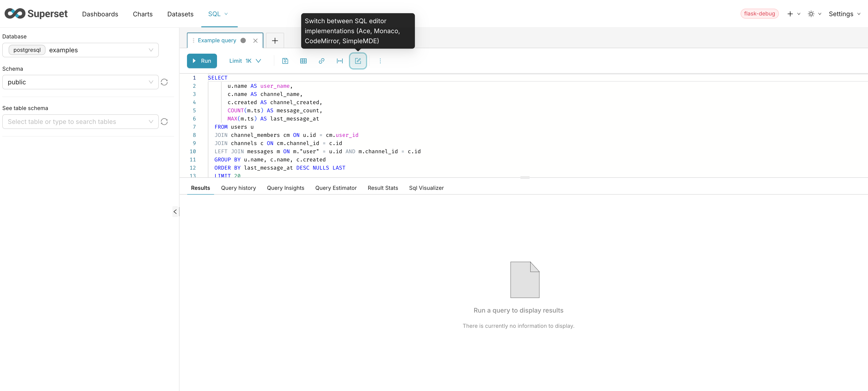Viewport: 868px width, 391px height.
Task: Click the table grid toolbar icon
Action: [x=303, y=61]
